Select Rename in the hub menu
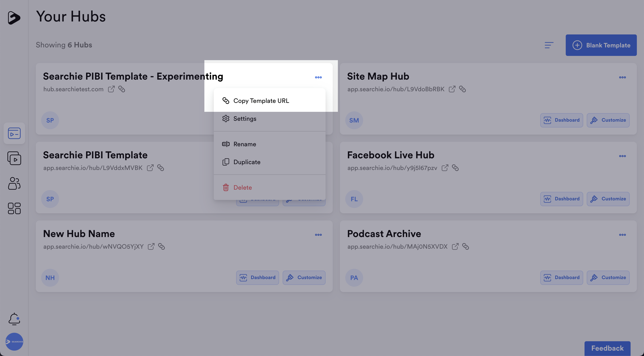 (269, 144)
